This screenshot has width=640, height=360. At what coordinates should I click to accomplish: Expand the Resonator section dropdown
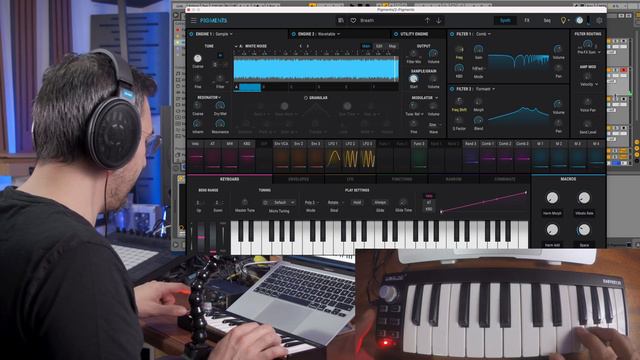[x=209, y=98]
